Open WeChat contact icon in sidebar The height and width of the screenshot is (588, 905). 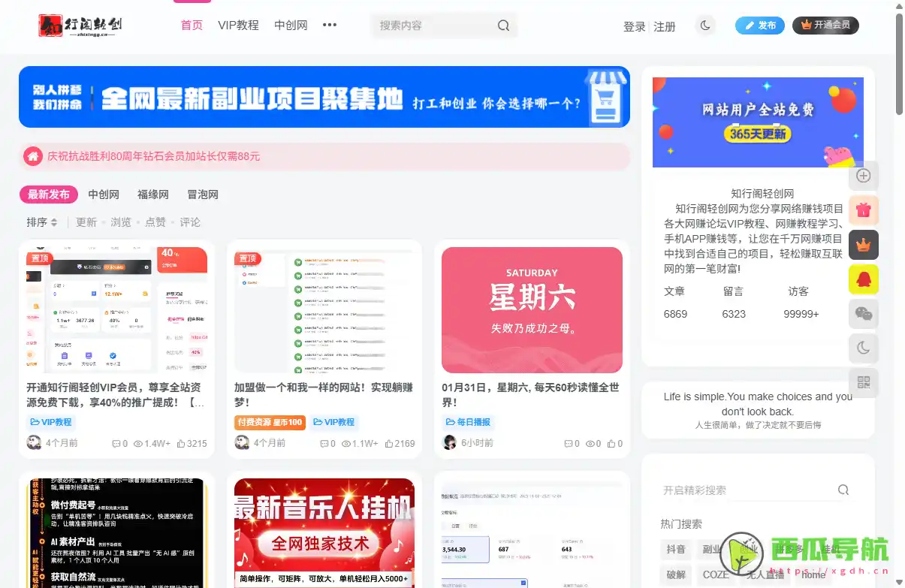(863, 314)
